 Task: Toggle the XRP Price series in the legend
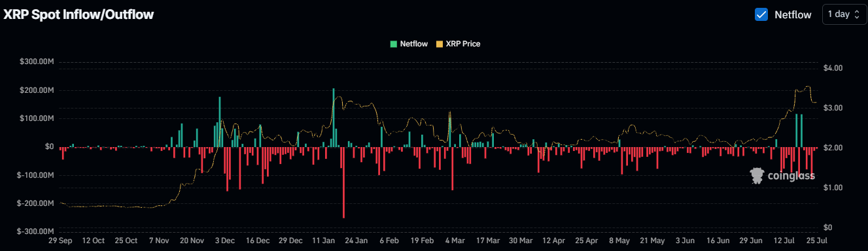(459, 44)
